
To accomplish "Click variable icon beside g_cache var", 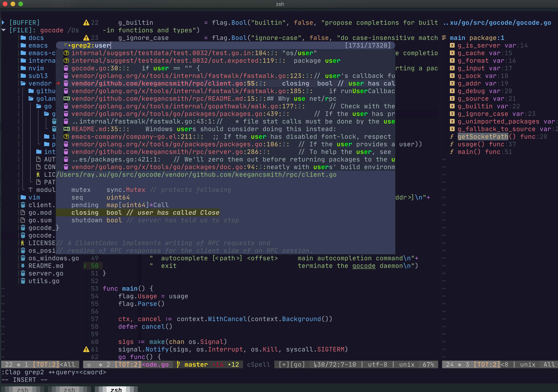I will pos(452,53).
